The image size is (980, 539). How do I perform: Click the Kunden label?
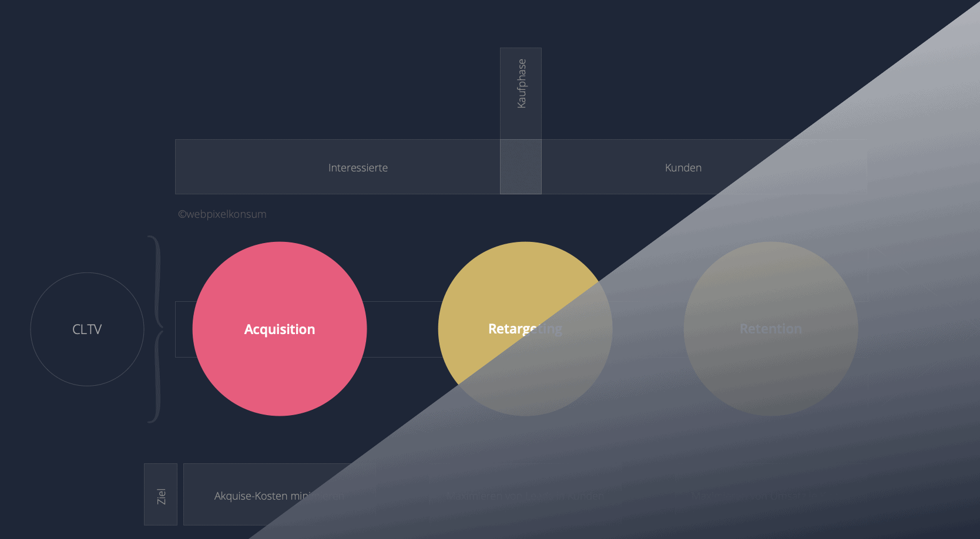click(683, 168)
